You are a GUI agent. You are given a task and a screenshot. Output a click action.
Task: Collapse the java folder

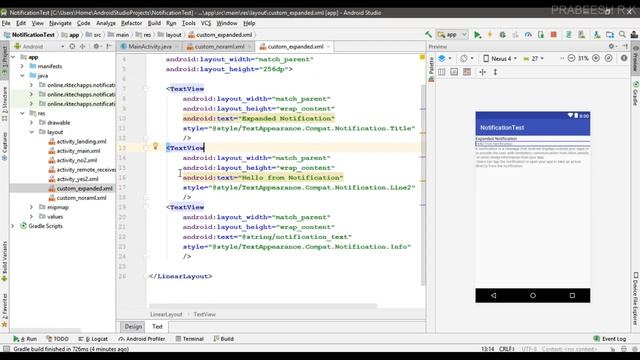pos(22,76)
